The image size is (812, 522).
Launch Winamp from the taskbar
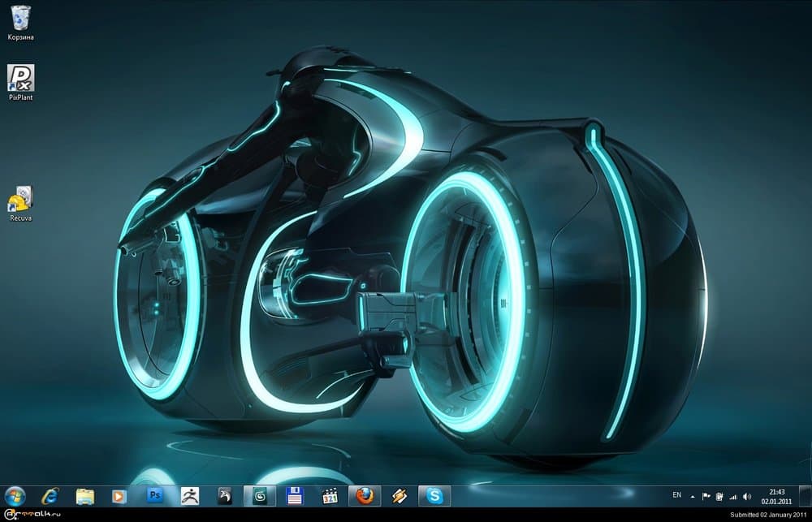click(400, 496)
